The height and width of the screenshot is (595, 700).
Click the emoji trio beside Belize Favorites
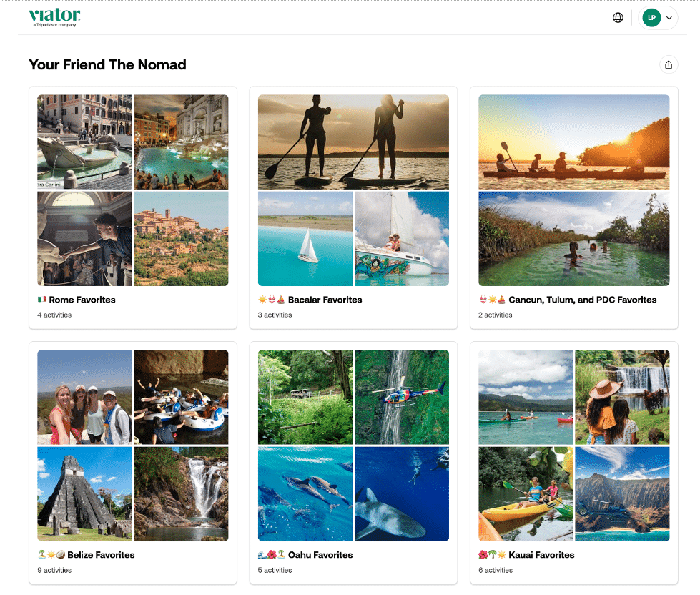tap(51, 555)
